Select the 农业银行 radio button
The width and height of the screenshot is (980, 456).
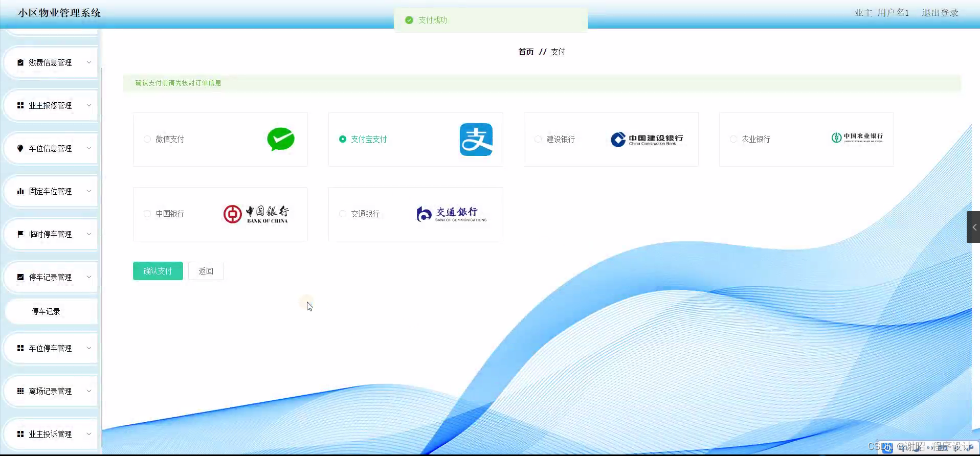coord(733,139)
